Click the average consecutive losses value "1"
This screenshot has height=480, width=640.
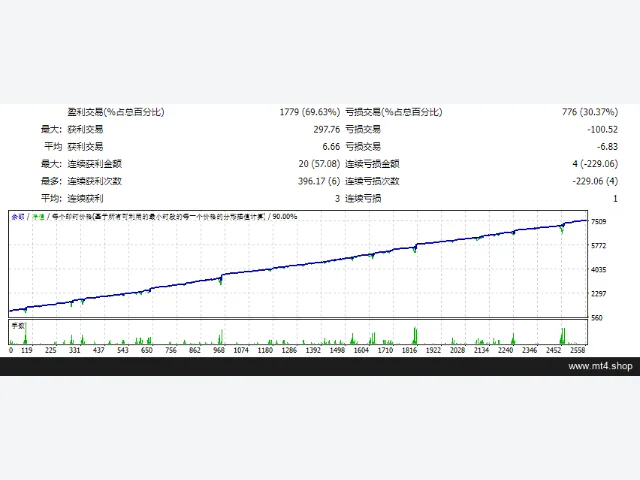click(615, 198)
